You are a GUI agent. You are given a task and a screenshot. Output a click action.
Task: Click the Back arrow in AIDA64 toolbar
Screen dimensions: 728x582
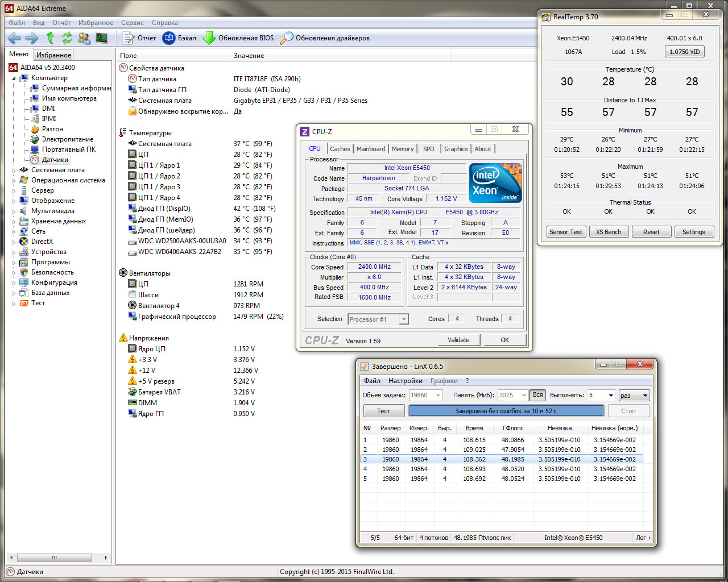pos(14,38)
